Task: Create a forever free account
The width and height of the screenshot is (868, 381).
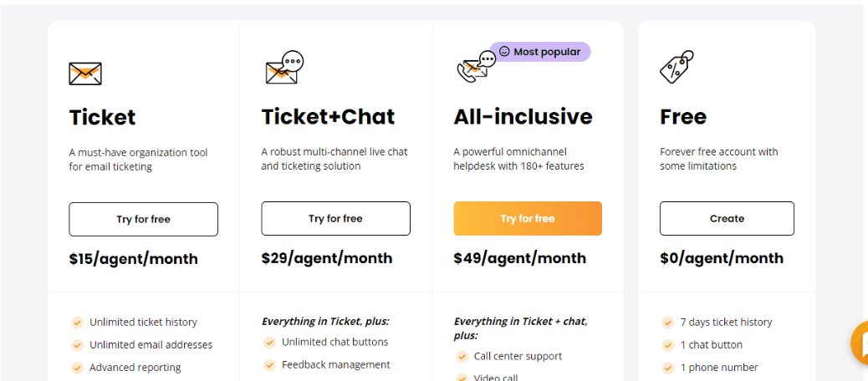Action: 727,218
